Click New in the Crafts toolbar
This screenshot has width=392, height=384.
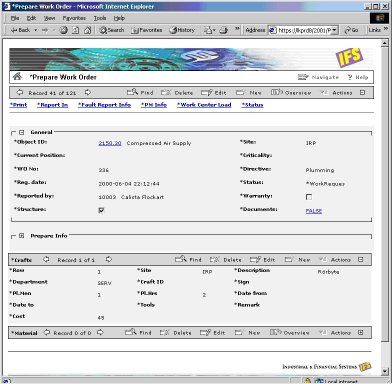[x=297, y=259]
